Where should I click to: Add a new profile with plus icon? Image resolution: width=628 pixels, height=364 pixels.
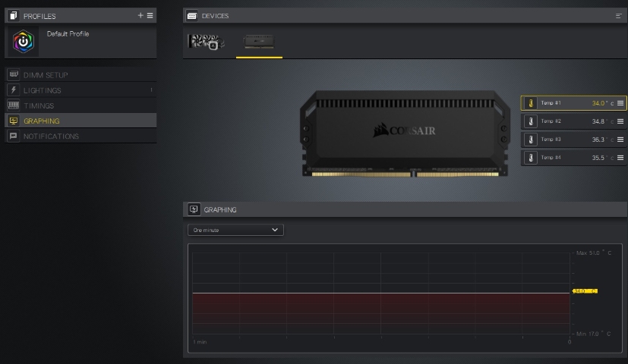[x=140, y=15]
